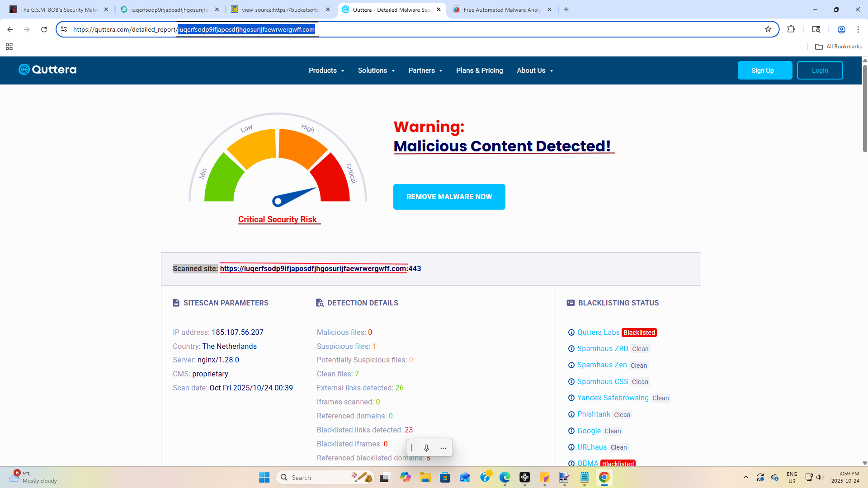Open the Copilot app from taskbar
The image size is (868, 488).
pyautogui.click(x=406, y=478)
